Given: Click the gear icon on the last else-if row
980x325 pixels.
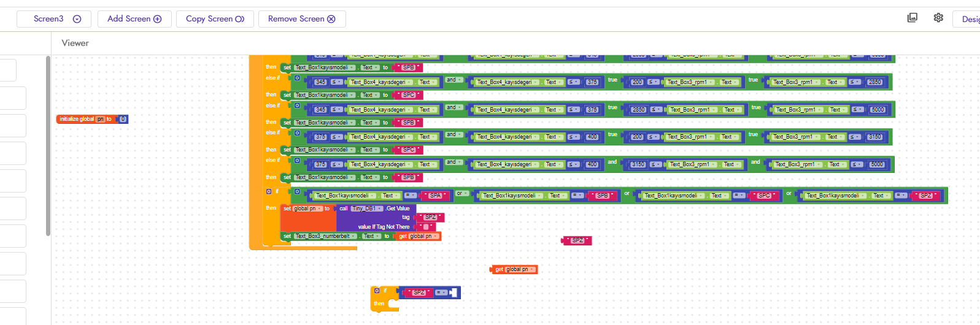Looking at the screenshot, I should 297,161.
